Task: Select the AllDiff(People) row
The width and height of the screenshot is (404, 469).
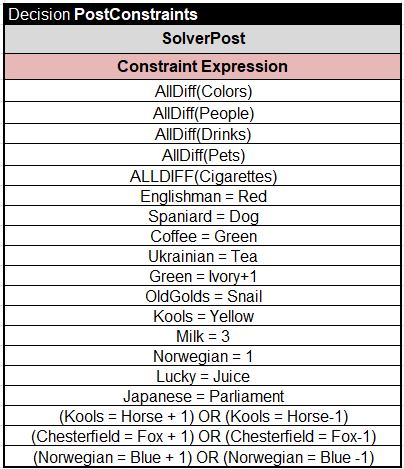Action: (202, 113)
